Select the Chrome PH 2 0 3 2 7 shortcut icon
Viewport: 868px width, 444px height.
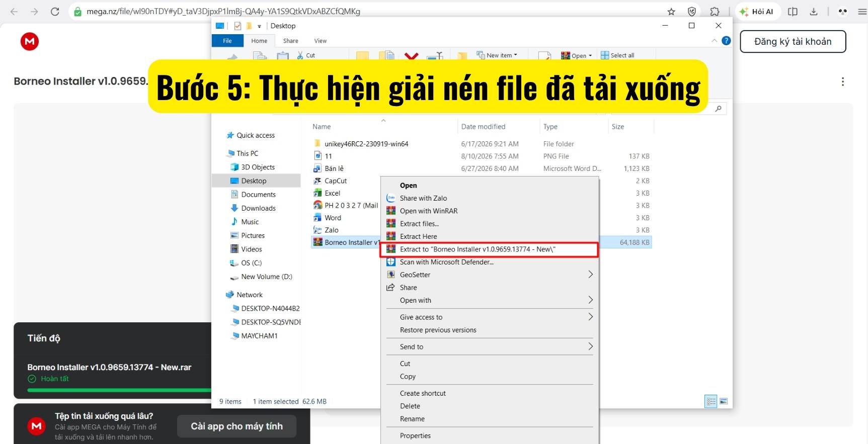318,205
